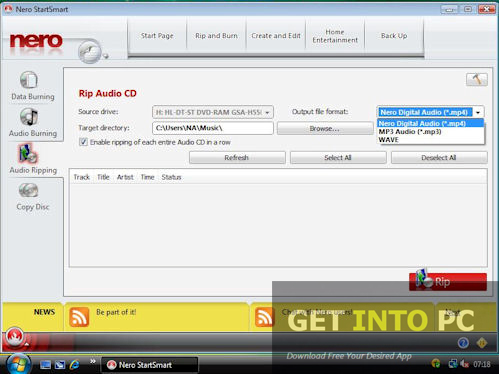Click the Deselect All button
This screenshot has width=499, height=374.
point(439,158)
